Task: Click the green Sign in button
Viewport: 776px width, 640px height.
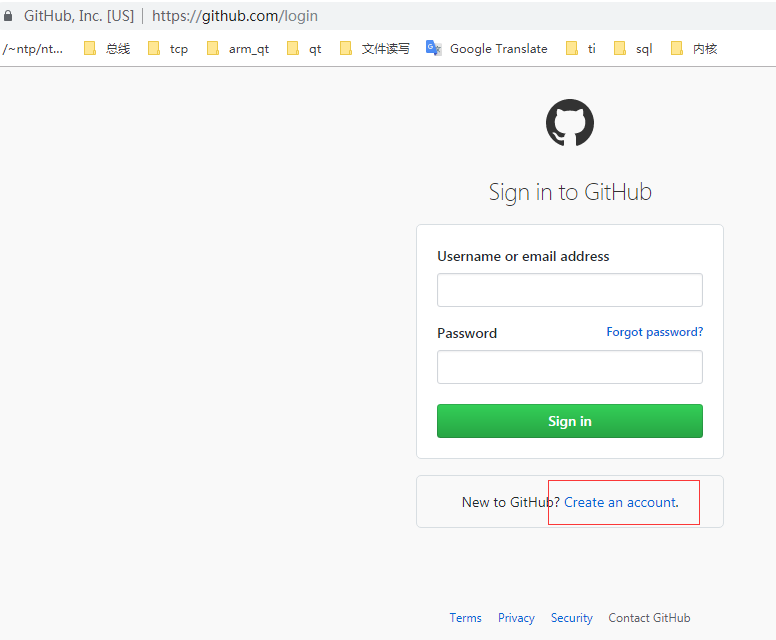Action: coord(570,421)
